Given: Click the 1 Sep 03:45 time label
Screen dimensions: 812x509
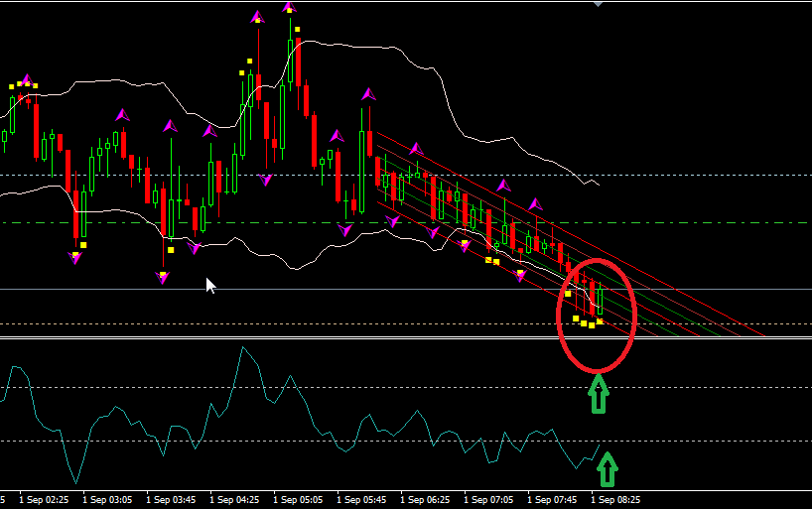Looking at the screenshot, I should [x=171, y=500].
